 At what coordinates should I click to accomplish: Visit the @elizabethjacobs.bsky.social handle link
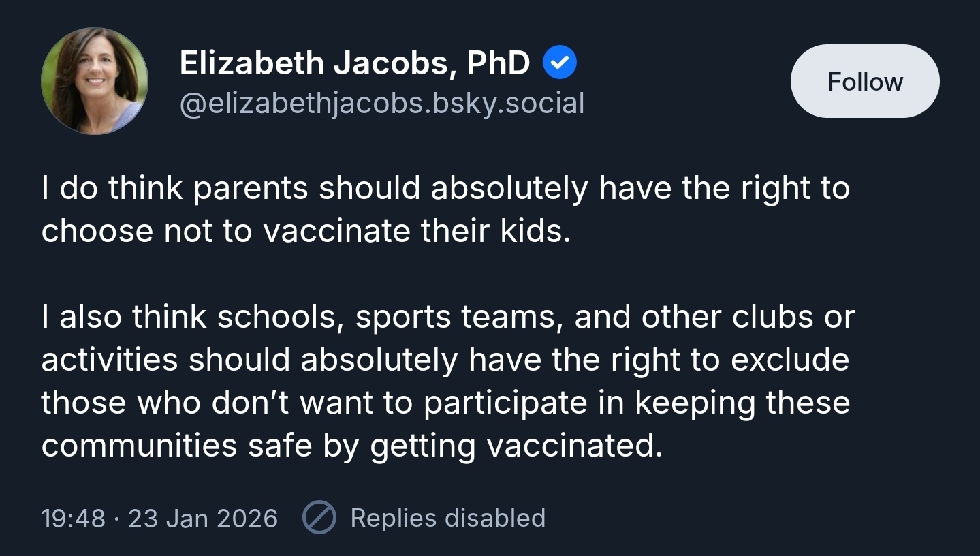click(382, 104)
